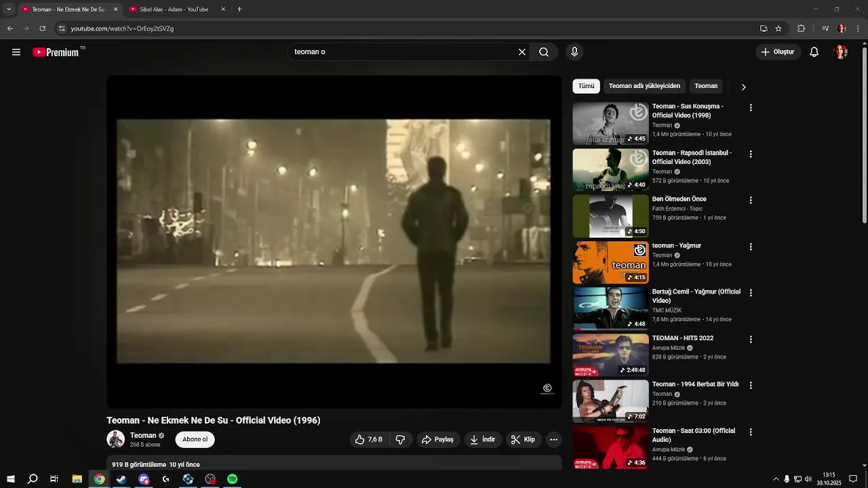Like the video (7,6 B)
Viewport: 868px width, 488px height.
click(x=368, y=440)
